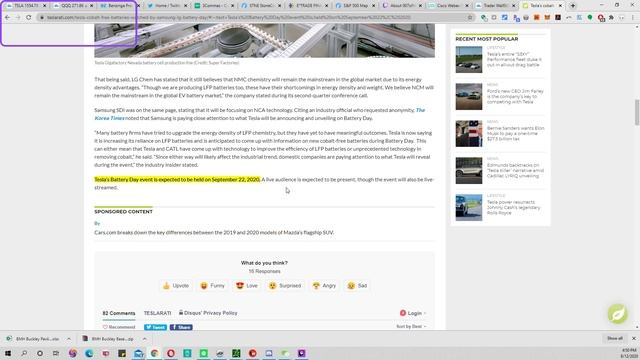The width and height of the screenshot is (640, 360).
Task: Open the TESLARATI Disqus tab
Action: pos(157,313)
